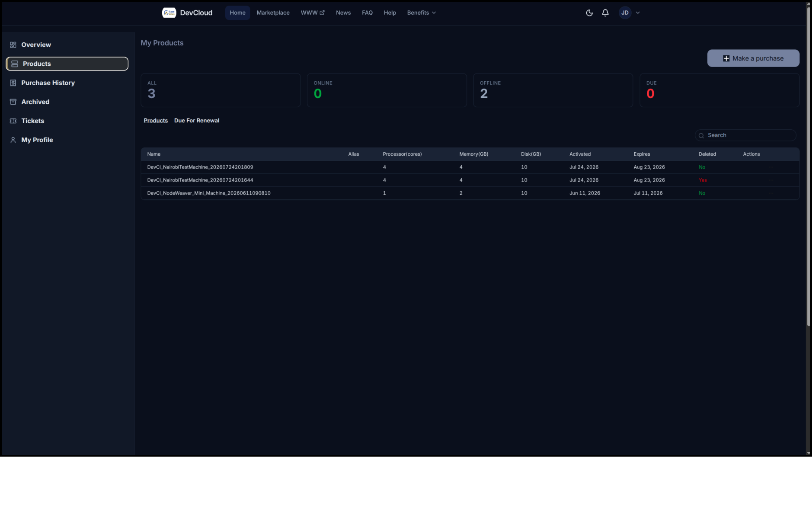Click the Memory(GB) column header

click(x=473, y=154)
